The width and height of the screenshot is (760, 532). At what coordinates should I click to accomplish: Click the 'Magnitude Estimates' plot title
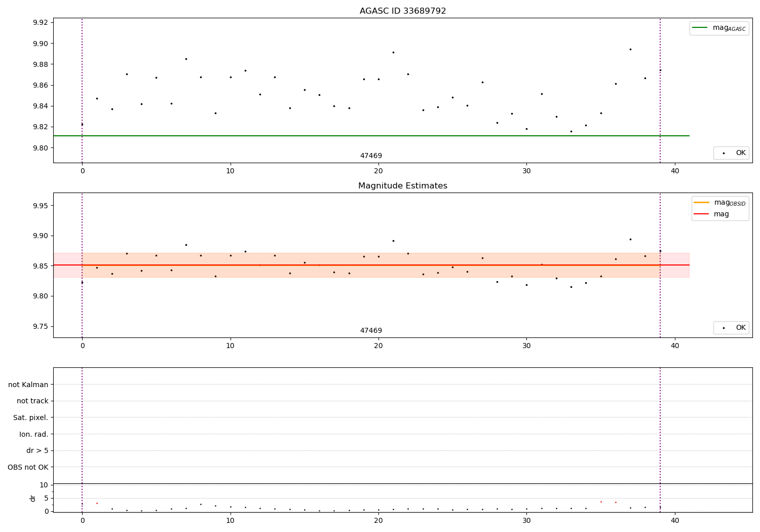tap(403, 186)
